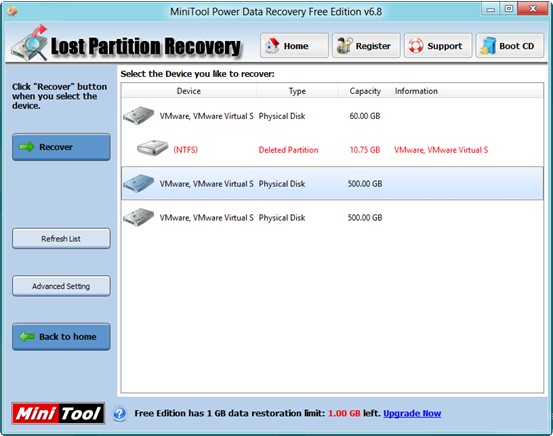This screenshot has width=553, height=436.
Task: Follow the Upgrade Now link
Action: tap(412, 413)
